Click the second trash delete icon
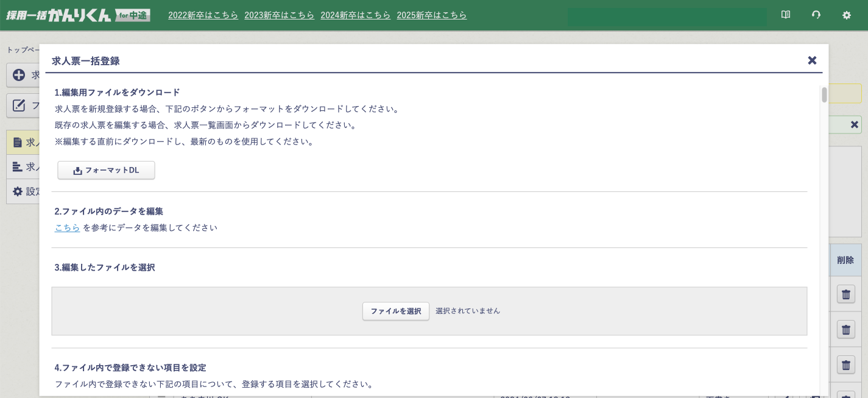The height and width of the screenshot is (398, 868). [845, 330]
